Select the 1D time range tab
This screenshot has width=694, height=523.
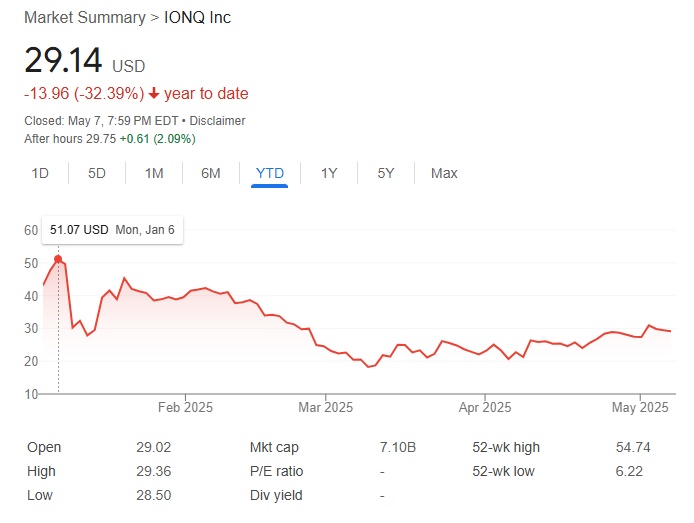click(40, 173)
